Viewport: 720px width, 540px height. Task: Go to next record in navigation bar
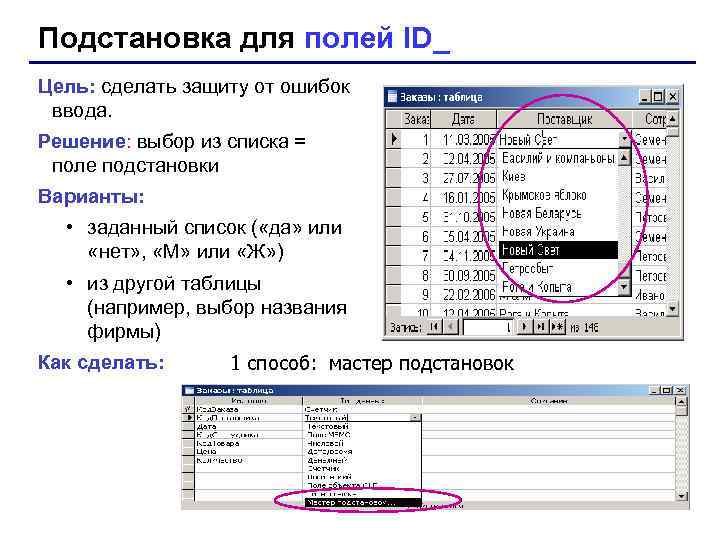click(x=524, y=326)
